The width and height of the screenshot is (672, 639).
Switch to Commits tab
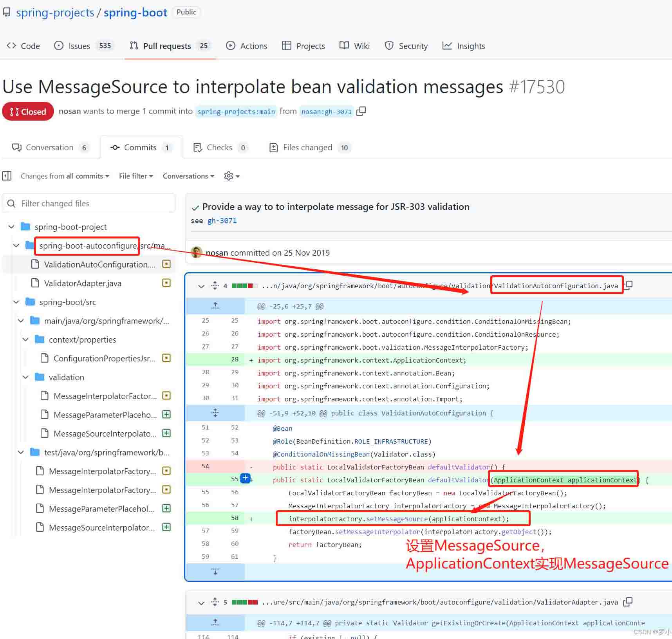tap(141, 147)
